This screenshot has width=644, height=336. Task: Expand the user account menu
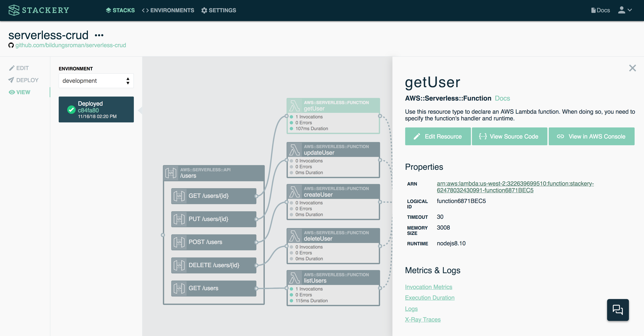pyautogui.click(x=625, y=10)
